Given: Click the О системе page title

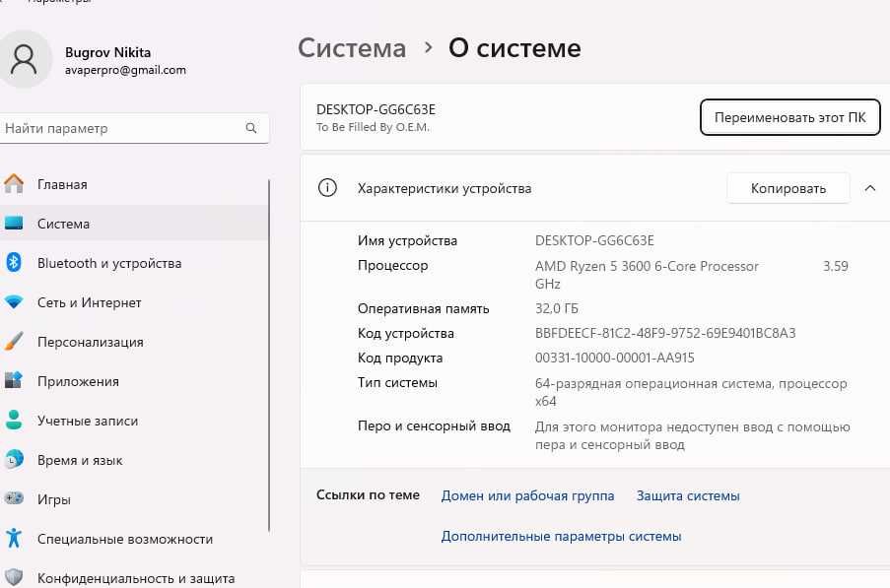Looking at the screenshot, I should [514, 48].
